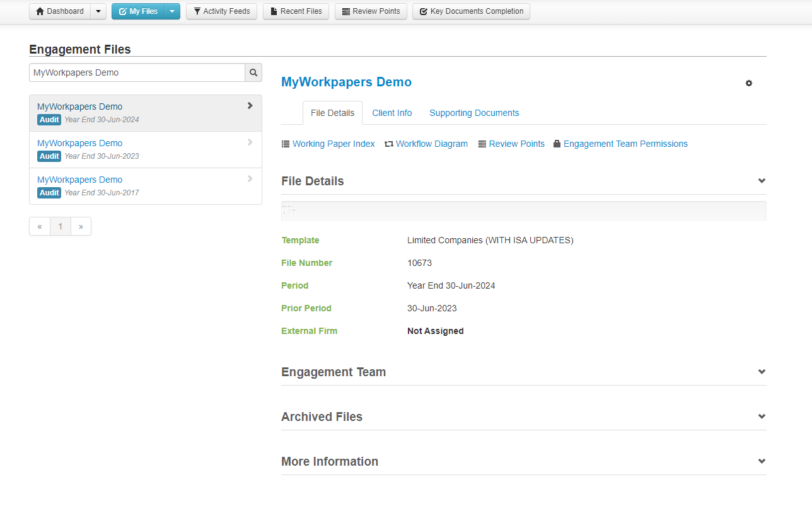Click the 'Template' field label
This screenshot has height=506, width=812.
tap(300, 240)
